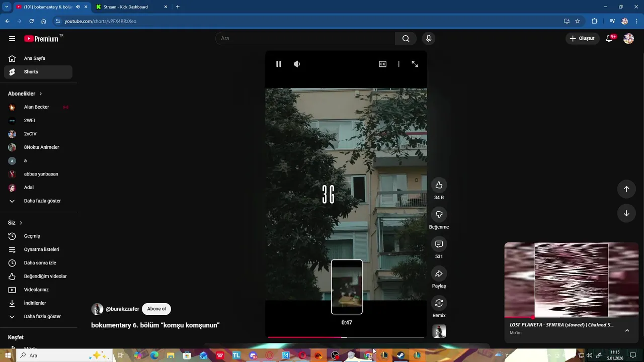This screenshot has width=644, height=362.
Task: Pause the playing Short video
Action: [x=279, y=64]
